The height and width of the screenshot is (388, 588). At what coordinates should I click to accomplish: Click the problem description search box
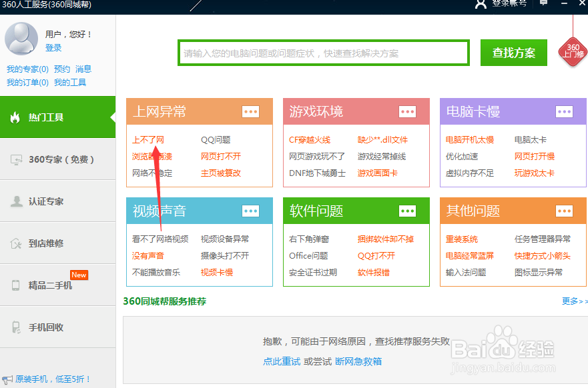[322, 52]
